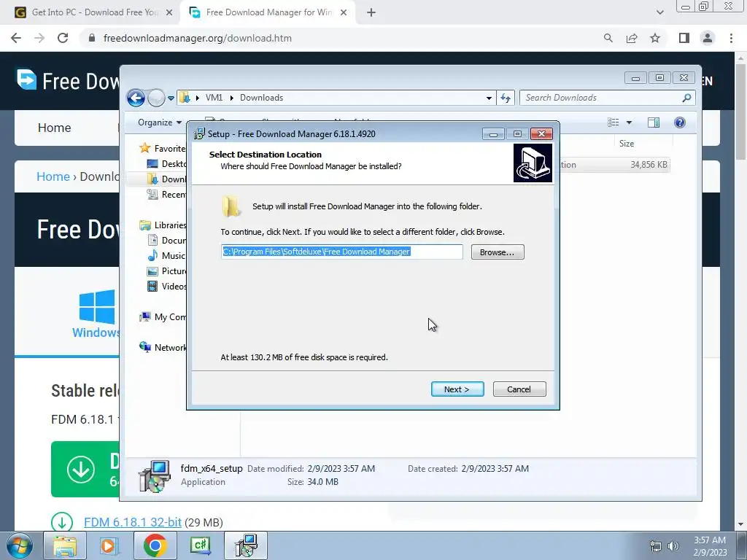Bookmark this page with the star
Screen dimensions: 747x560
point(655,38)
